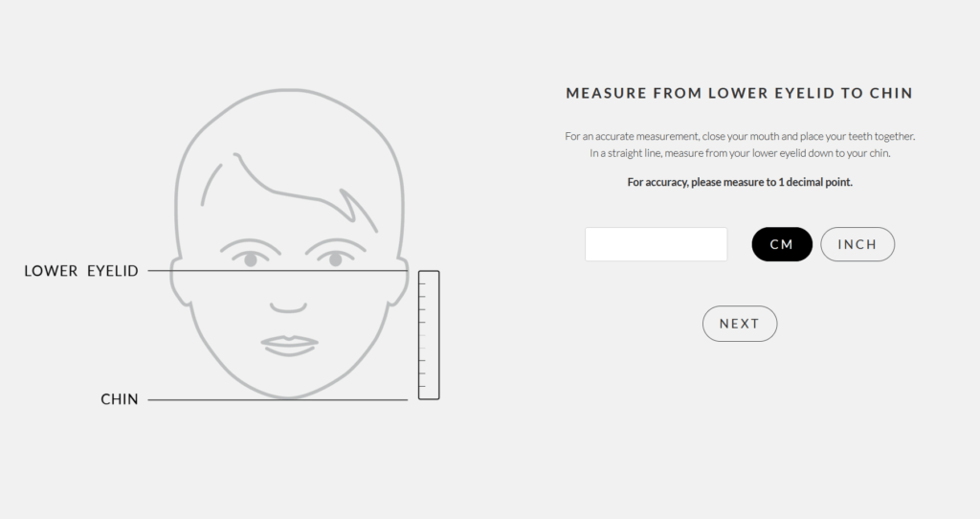980x519 pixels.
Task: Click the measurement value input field
Action: tap(657, 244)
